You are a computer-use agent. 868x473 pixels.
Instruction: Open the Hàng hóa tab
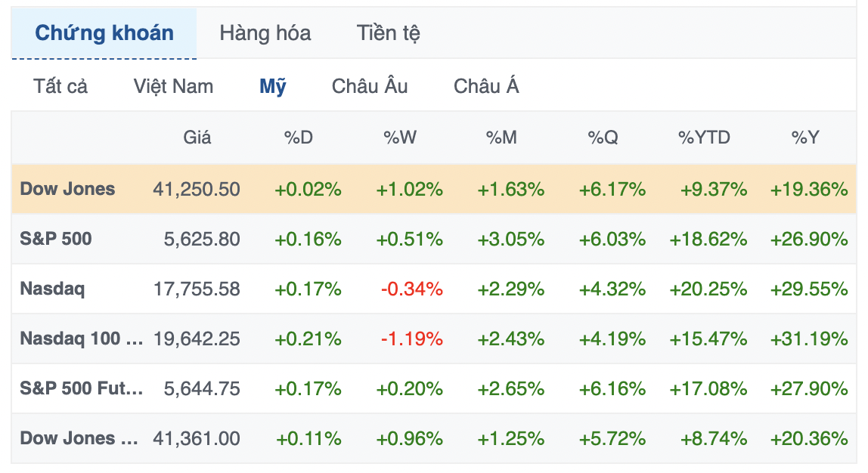coord(265,33)
